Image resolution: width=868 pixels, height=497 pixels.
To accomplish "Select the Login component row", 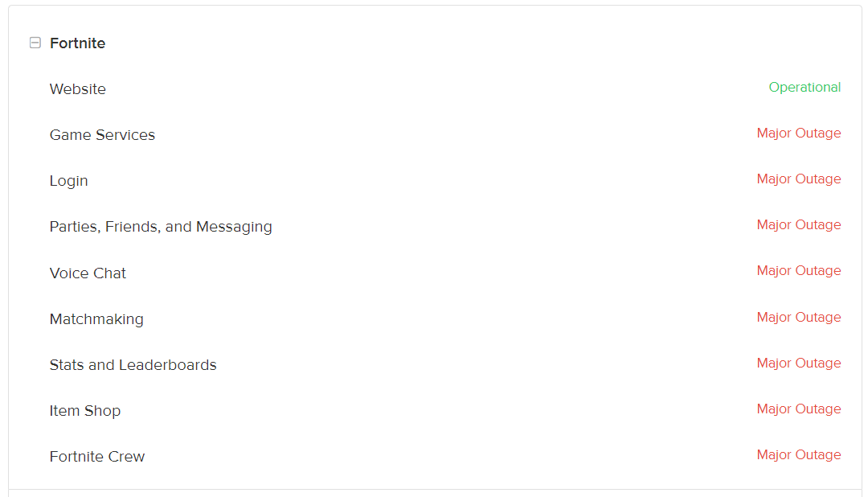I will pos(69,181).
